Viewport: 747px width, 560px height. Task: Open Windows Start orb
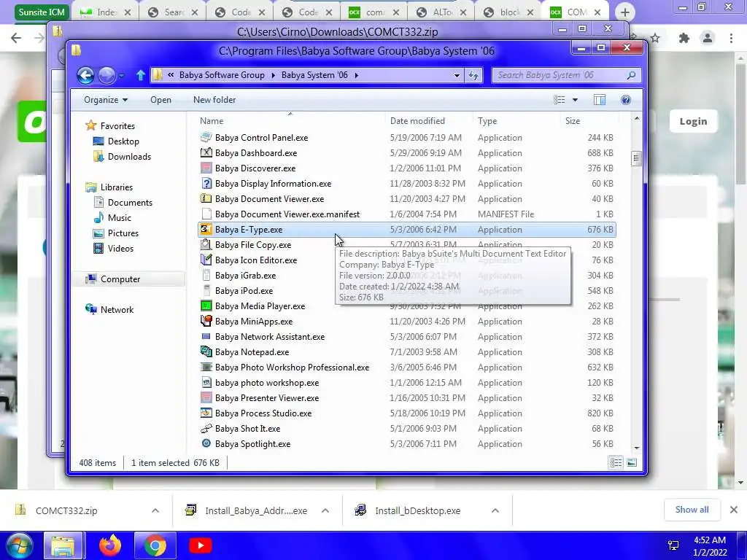coord(19,545)
